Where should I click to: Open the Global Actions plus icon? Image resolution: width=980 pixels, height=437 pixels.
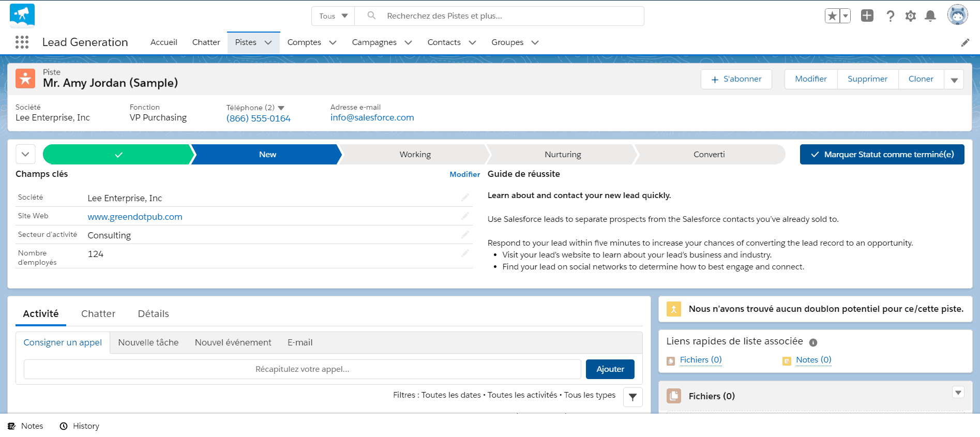coord(867,16)
